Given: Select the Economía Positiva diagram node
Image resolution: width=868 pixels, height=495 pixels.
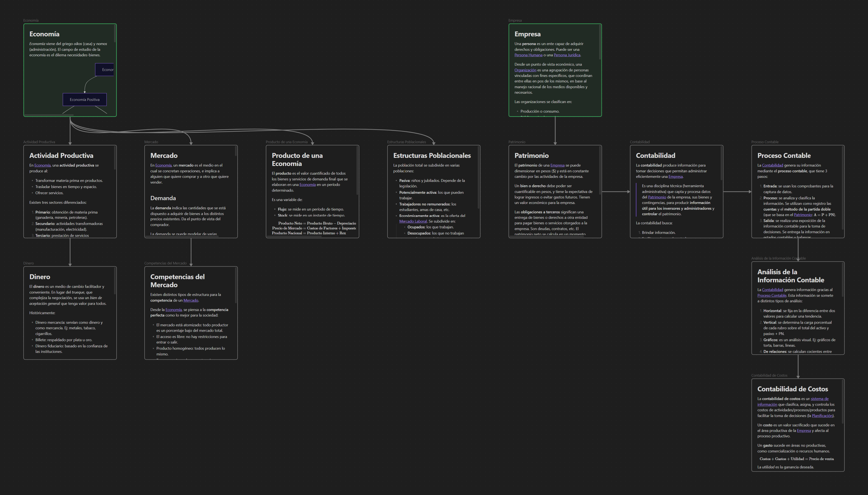Looking at the screenshot, I should coord(85,100).
